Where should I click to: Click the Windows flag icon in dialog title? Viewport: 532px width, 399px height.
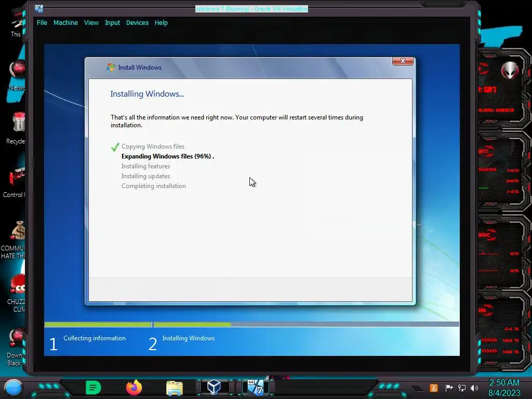tap(111, 67)
